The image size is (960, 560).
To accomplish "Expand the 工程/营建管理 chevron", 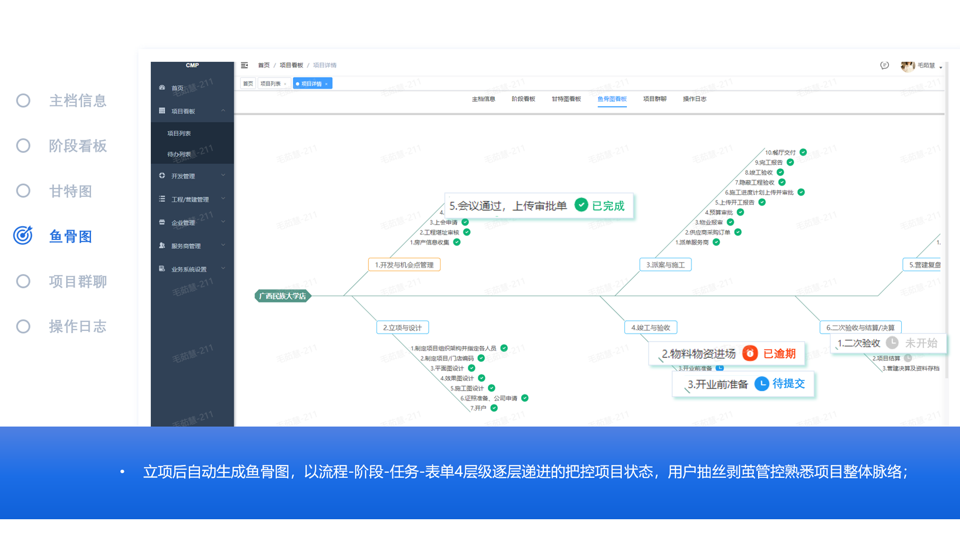I will pos(223,199).
